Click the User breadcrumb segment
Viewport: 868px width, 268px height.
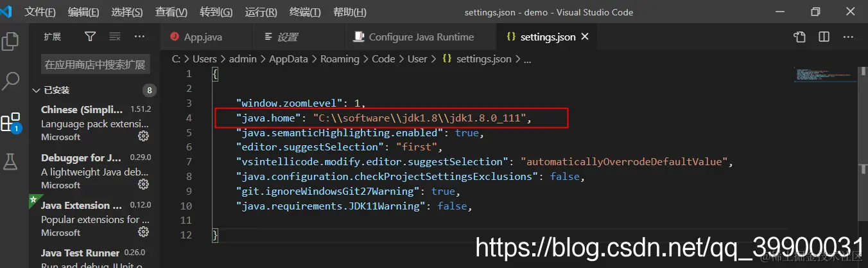(417, 58)
